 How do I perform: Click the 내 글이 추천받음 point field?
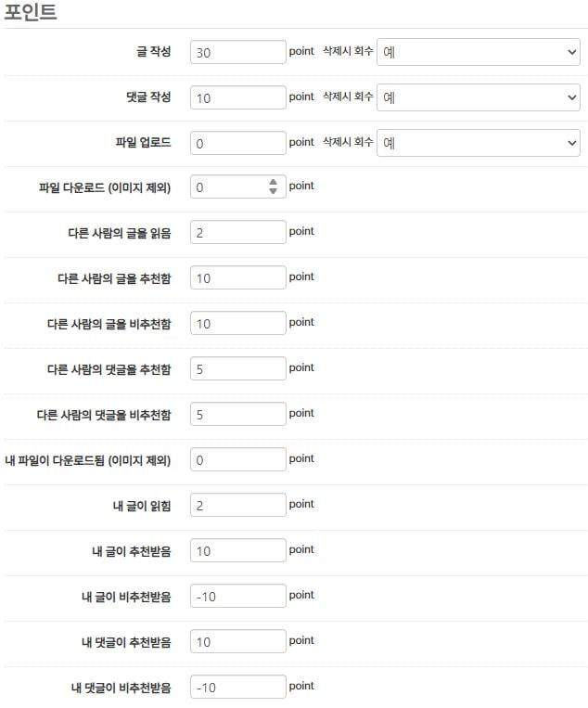coord(237,551)
